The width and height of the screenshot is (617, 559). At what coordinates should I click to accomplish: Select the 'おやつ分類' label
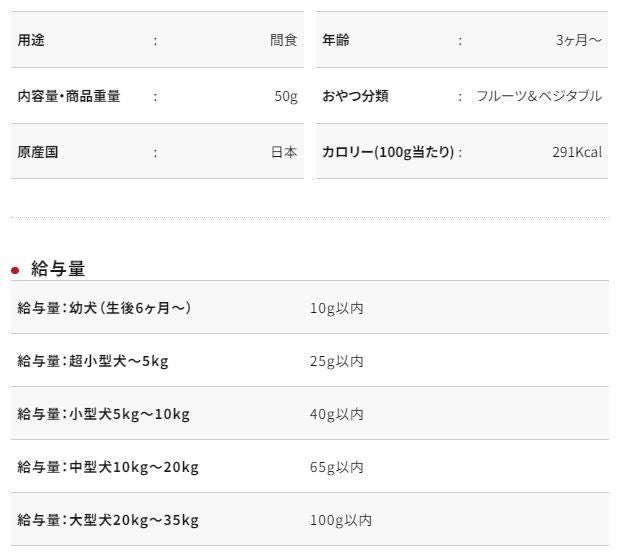(355, 96)
